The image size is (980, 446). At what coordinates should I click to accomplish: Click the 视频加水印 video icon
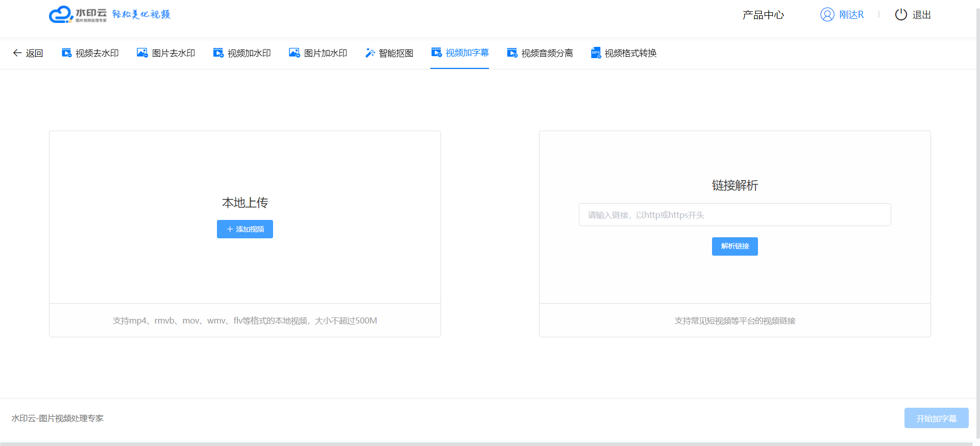[218, 53]
